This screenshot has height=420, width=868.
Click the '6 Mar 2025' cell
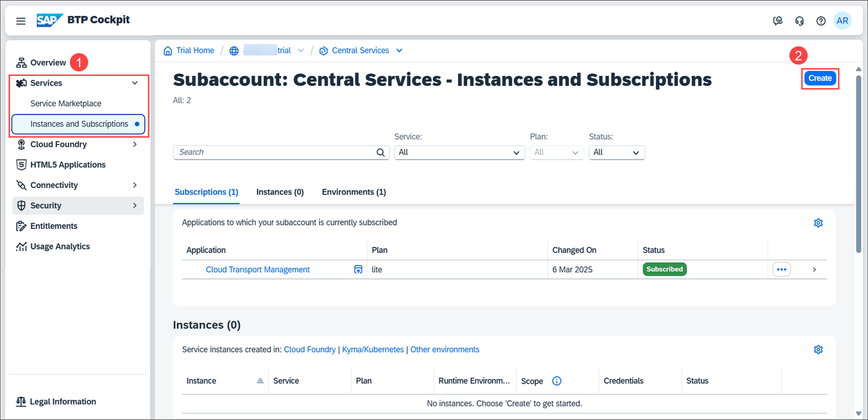pos(572,269)
